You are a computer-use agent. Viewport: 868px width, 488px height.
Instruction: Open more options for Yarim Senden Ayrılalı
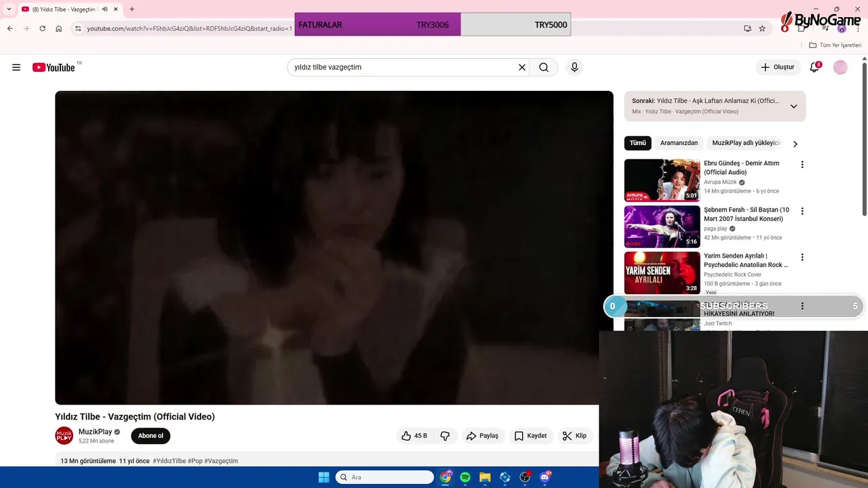click(x=802, y=258)
